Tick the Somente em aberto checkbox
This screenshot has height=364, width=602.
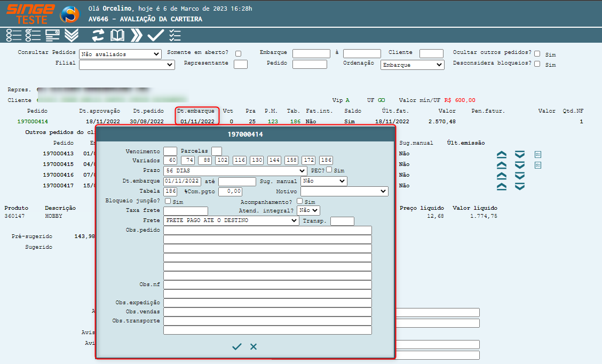238,53
